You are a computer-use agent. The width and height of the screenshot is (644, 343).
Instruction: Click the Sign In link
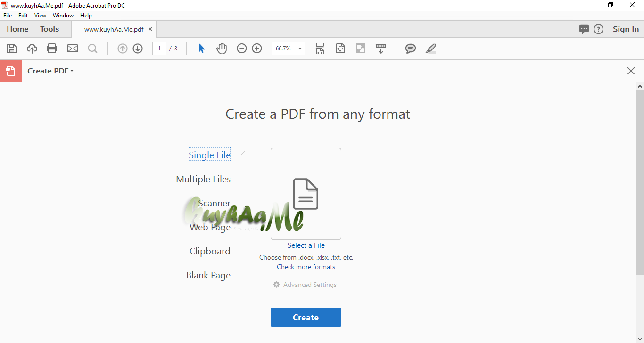pos(626,29)
